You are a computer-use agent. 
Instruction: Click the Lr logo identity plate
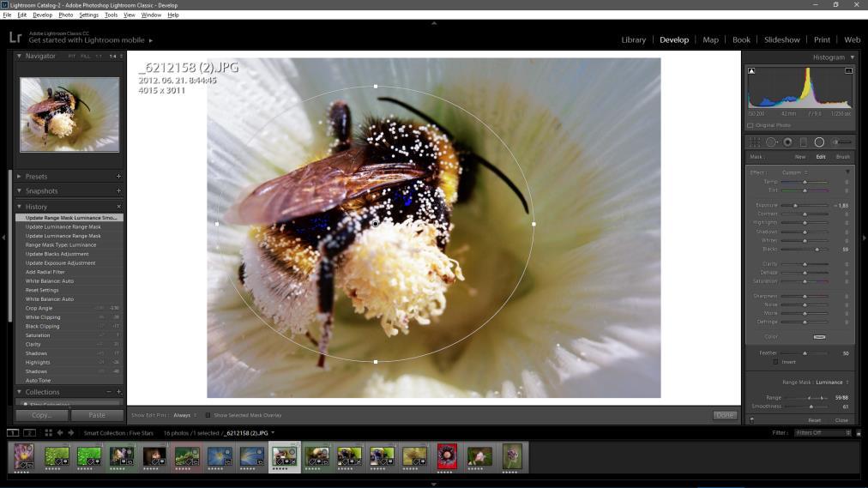point(15,38)
